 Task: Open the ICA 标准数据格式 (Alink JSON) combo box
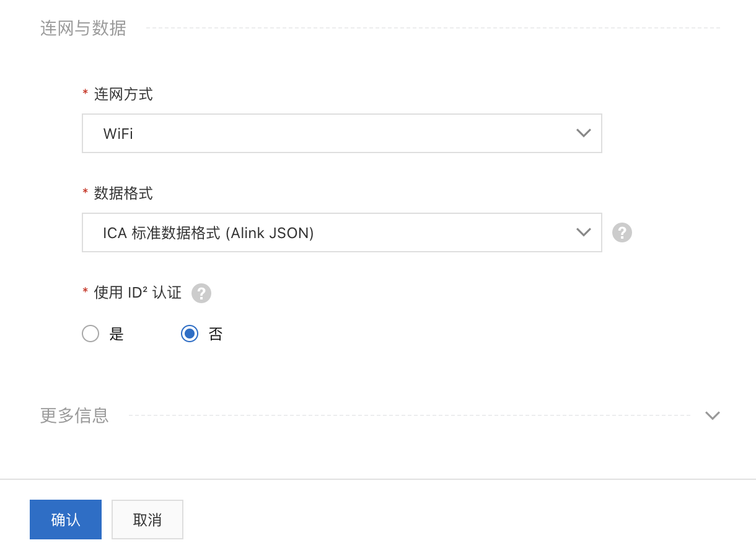point(342,232)
